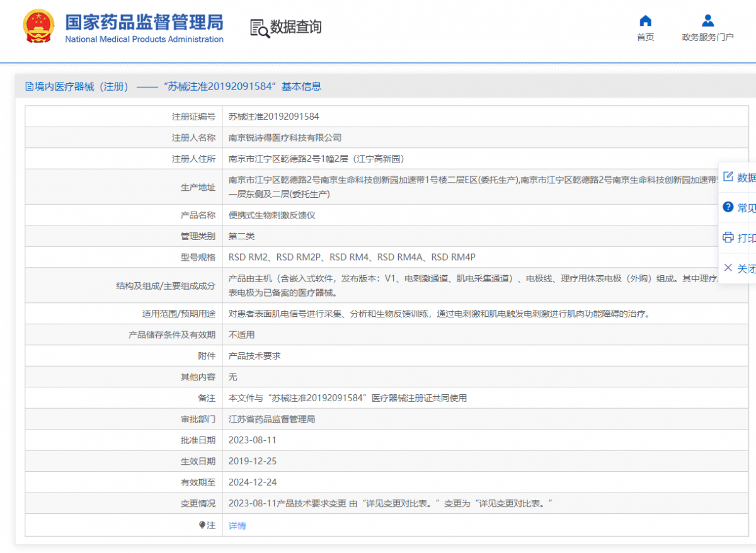Image resolution: width=756 pixels, height=553 pixels.
Task: Open the 详情 link
Action: [238, 525]
